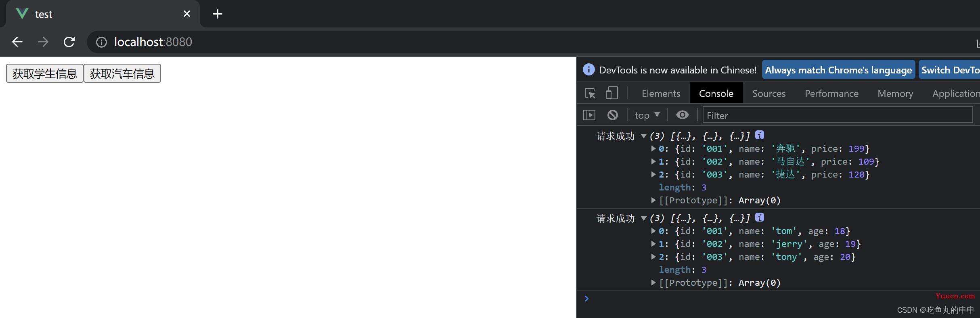This screenshot has height=318, width=980.
Task: Click the 获取学生信息 button
Action: pos(45,73)
